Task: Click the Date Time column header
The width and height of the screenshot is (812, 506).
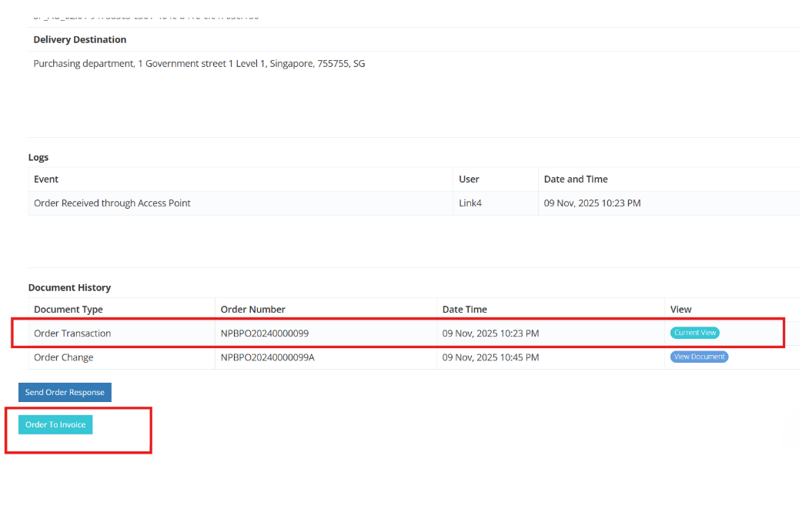Action: tap(464, 310)
